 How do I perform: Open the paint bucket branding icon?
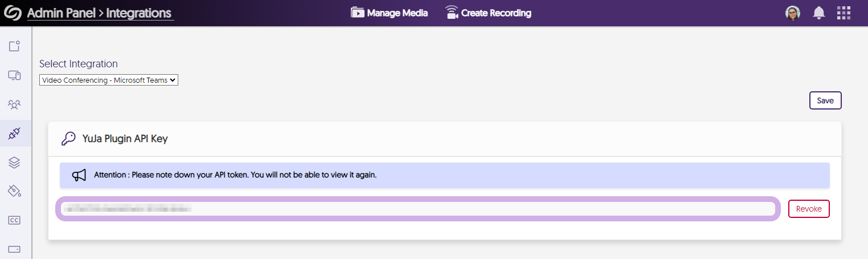click(x=15, y=191)
